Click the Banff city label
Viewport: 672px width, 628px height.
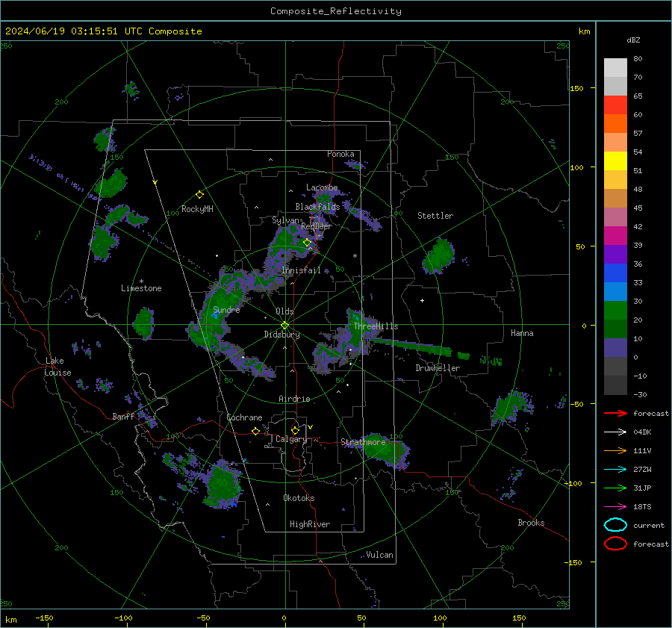(x=123, y=417)
